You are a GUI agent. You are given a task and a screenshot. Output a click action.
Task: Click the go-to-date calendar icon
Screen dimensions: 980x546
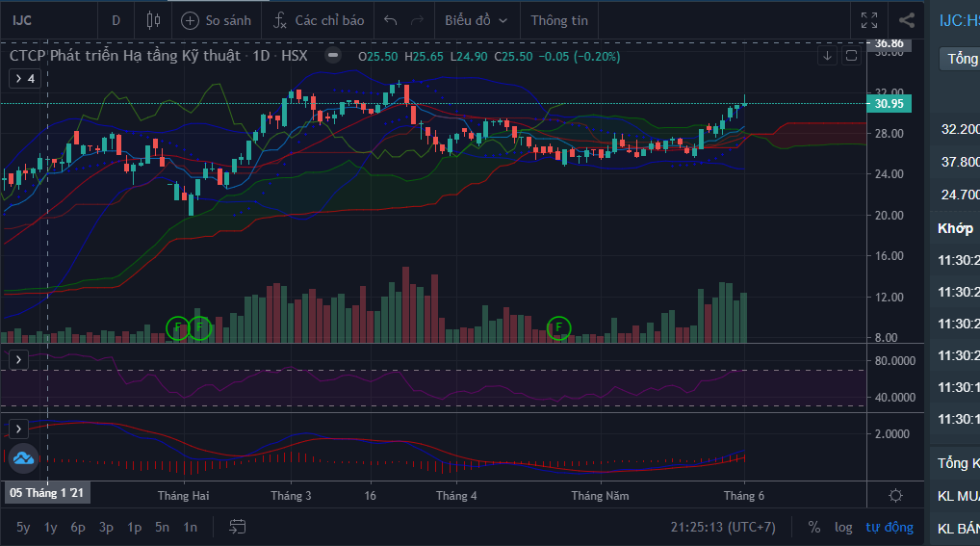pos(238,527)
